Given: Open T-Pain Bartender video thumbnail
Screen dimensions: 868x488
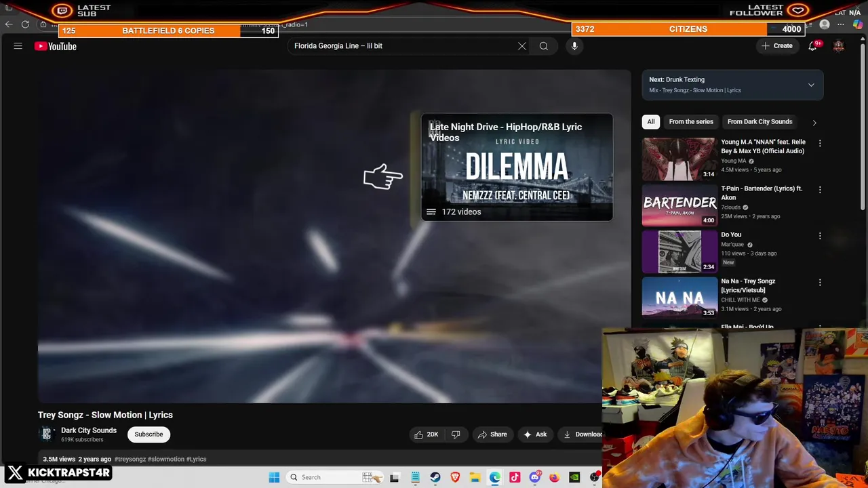Looking at the screenshot, I should (x=679, y=205).
